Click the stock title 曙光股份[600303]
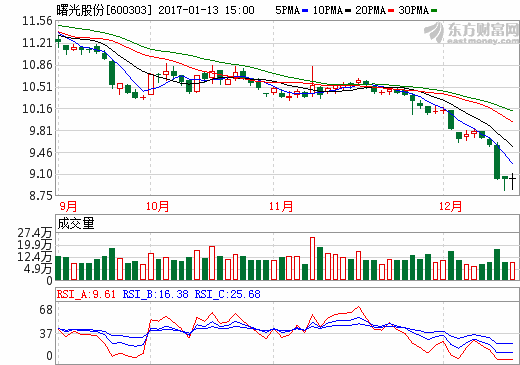520x365 pixels. click(x=104, y=10)
